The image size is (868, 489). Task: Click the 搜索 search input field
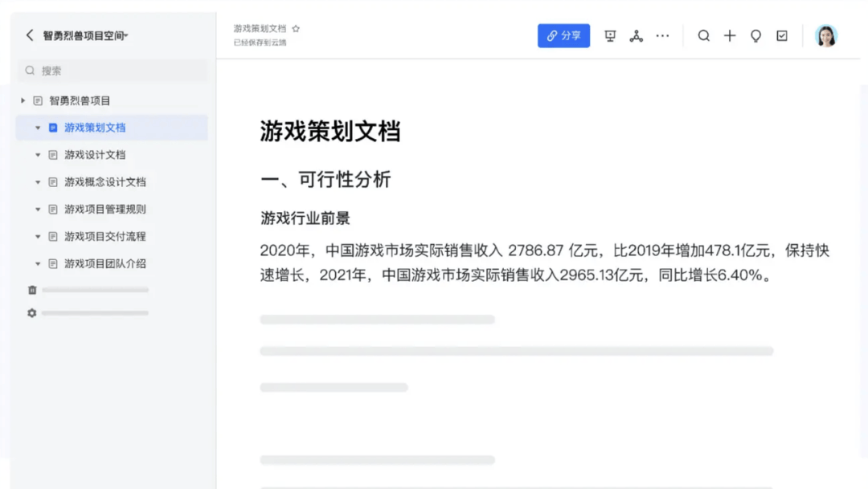pyautogui.click(x=113, y=71)
